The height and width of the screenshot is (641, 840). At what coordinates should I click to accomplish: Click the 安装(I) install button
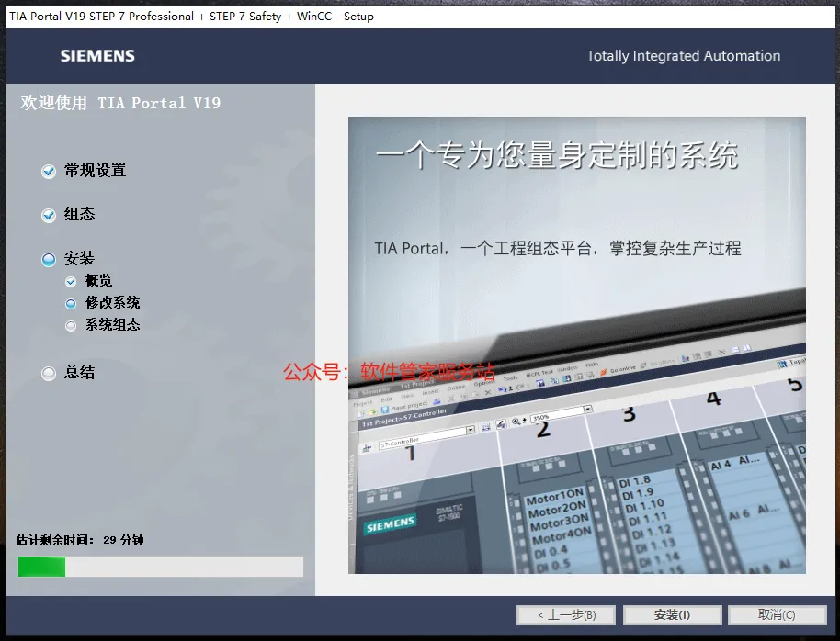673,614
